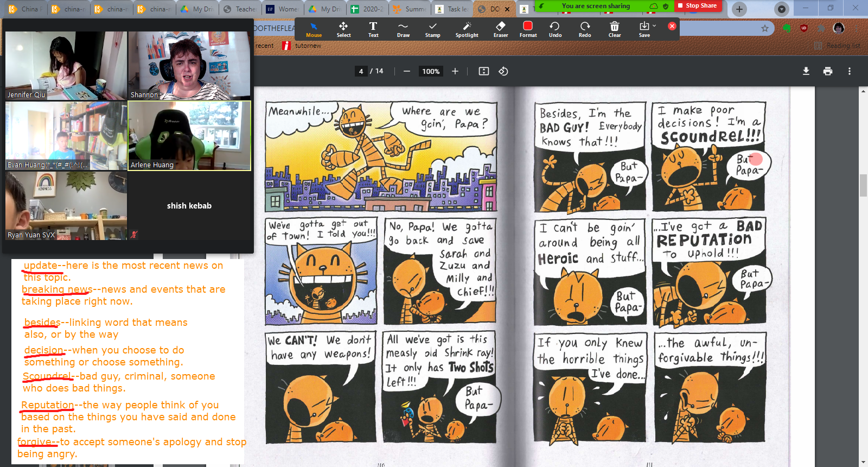Select Arlene Huang's video tile
The height and width of the screenshot is (467, 868).
click(189, 136)
